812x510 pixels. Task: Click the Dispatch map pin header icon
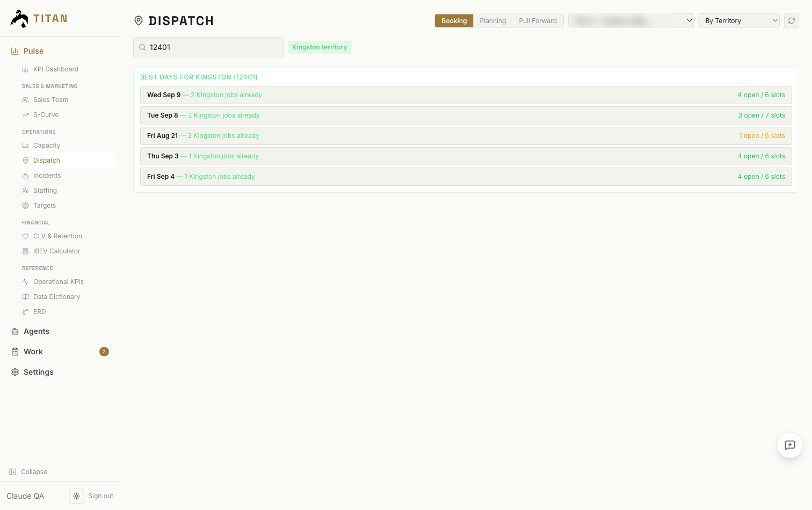pyautogui.click(x=139, y=21)
